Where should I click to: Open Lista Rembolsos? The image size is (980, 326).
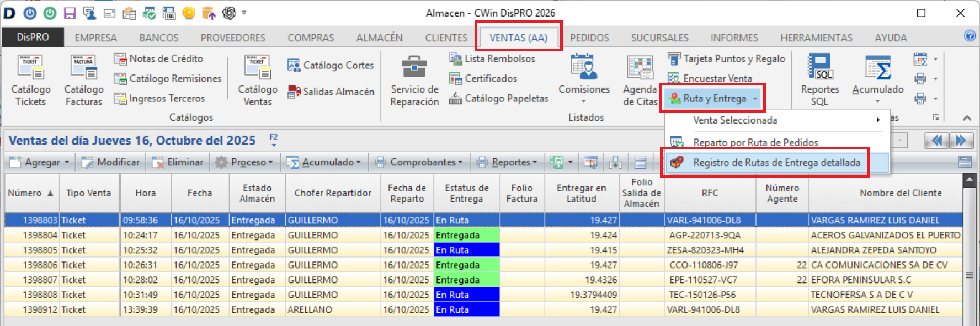(x=492, y=58)
